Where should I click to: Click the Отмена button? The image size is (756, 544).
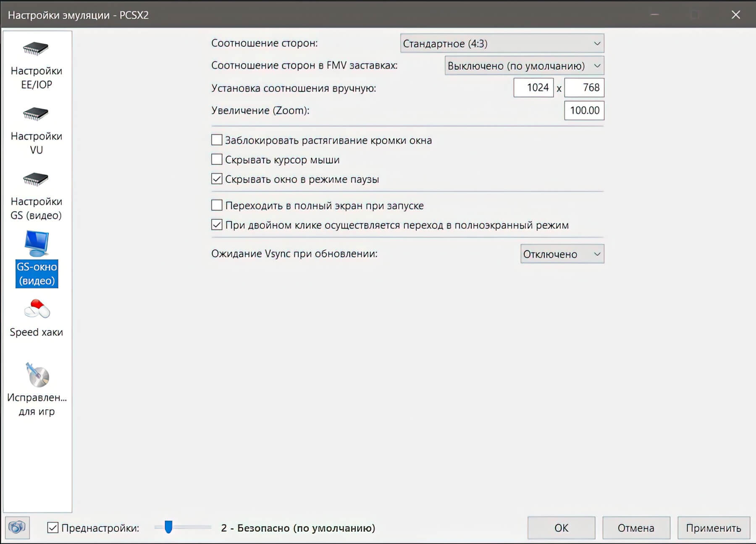[x=636, y=528]
